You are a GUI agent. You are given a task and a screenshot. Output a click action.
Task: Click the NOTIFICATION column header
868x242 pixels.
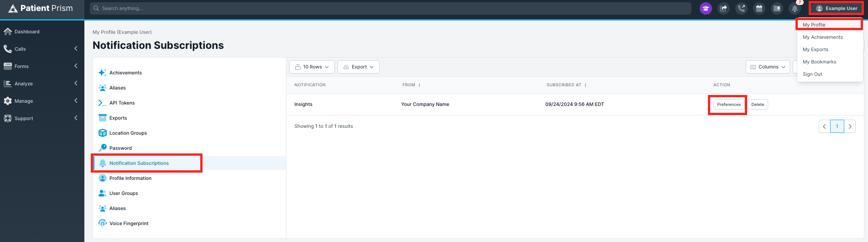(310, 85)
